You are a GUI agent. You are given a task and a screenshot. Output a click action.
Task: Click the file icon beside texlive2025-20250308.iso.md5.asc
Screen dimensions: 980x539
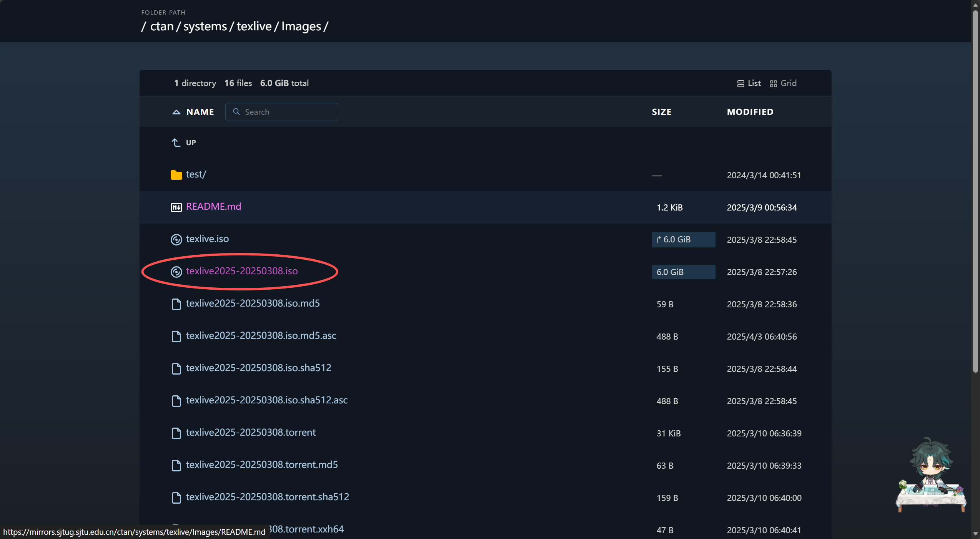click(x=176, y=336)
